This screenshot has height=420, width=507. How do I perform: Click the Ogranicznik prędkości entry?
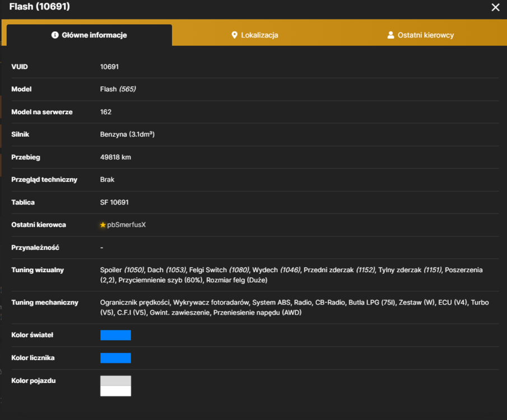(135, 302)
